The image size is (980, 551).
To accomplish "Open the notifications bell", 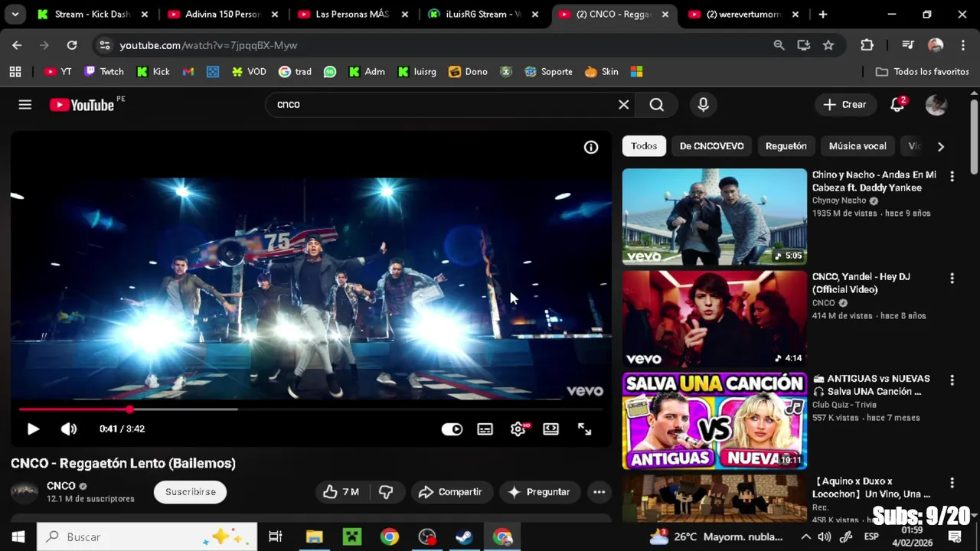I will tap(897, 105).
